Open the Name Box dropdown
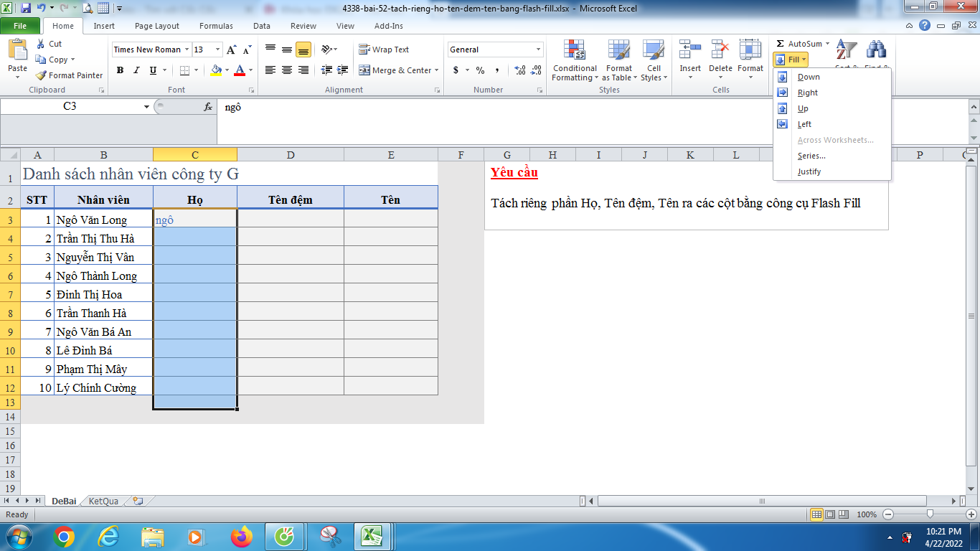 click(146, 107)
